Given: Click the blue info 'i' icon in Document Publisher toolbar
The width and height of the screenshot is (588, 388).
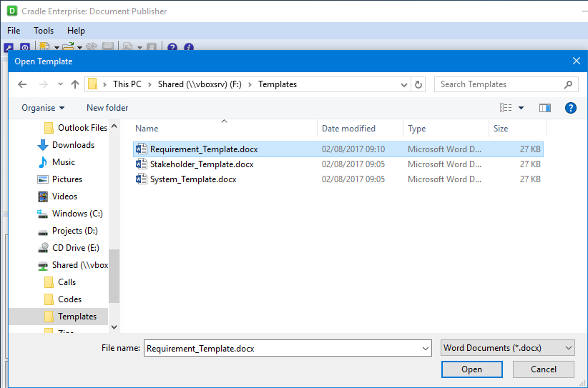Looking at the screenshot, I should (189, 48).
